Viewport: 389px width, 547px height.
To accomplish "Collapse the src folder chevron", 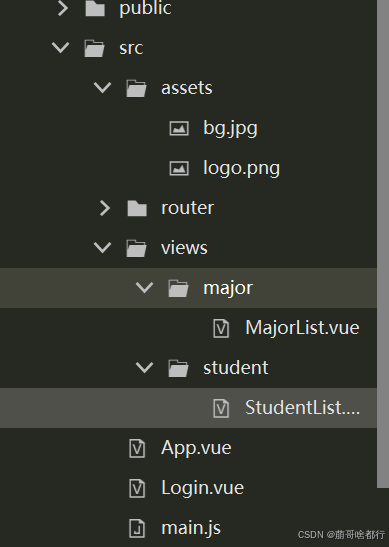I will (61, 47).
